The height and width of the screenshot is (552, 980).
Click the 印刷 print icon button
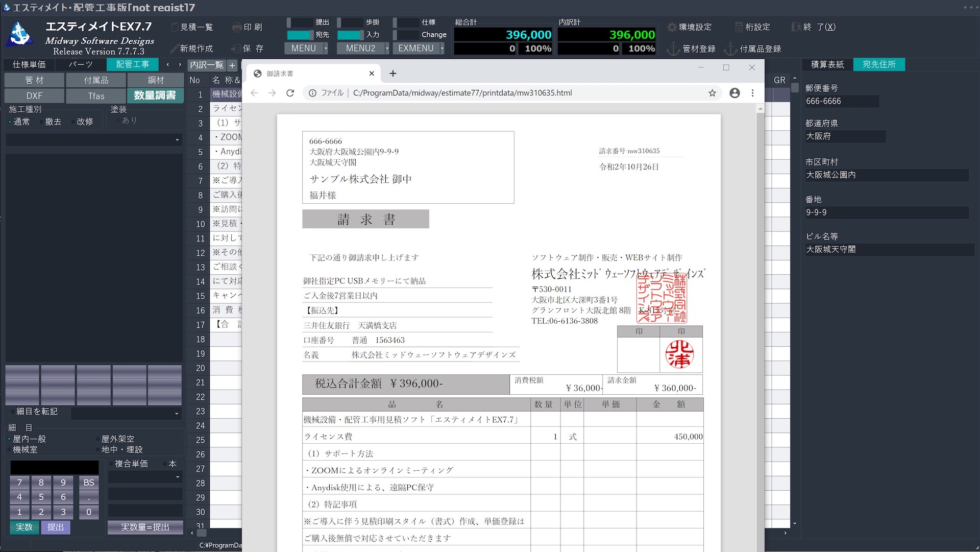[x=248, y=27]
